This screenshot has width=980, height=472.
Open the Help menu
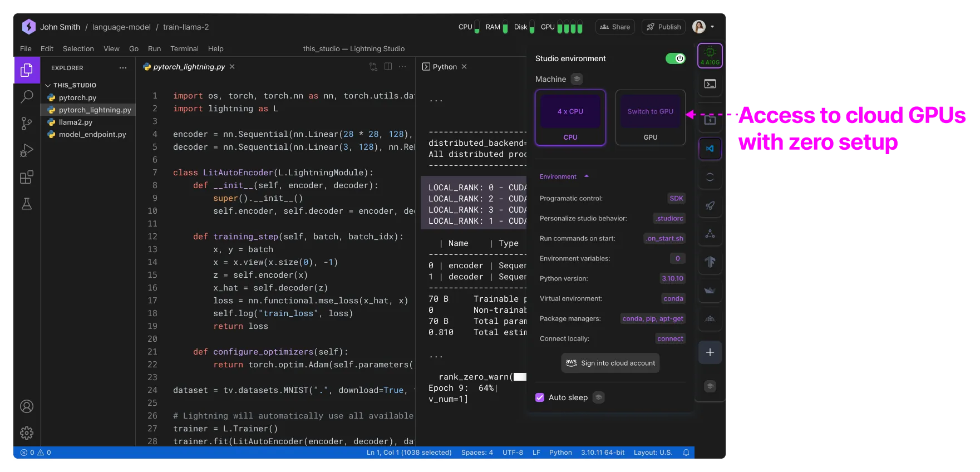point(215,49)
